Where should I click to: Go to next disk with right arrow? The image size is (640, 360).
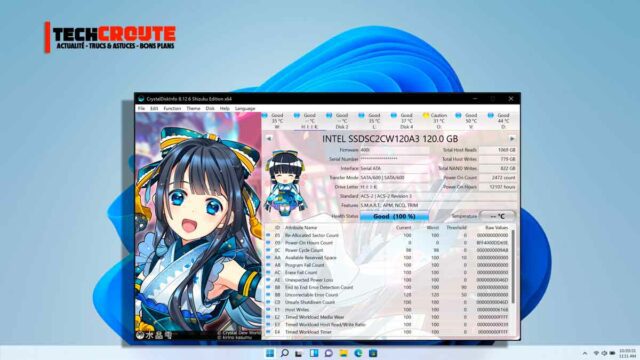click(x=512, y=139)
